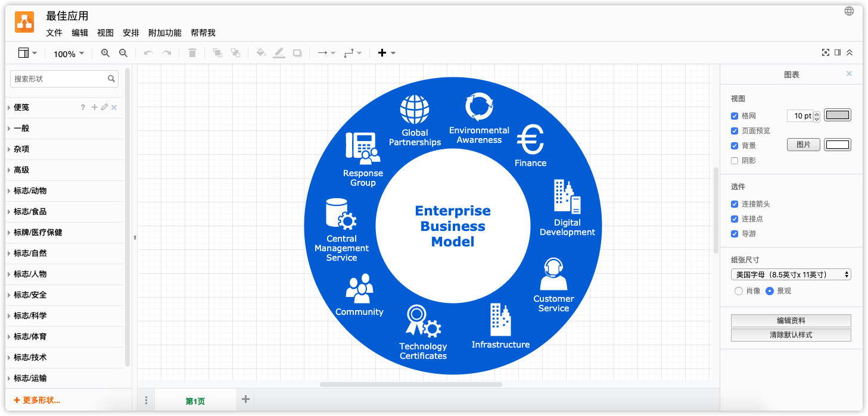Toggle the 格网 grid checkbox
The image size is (868, 416).
click(735, 116)
